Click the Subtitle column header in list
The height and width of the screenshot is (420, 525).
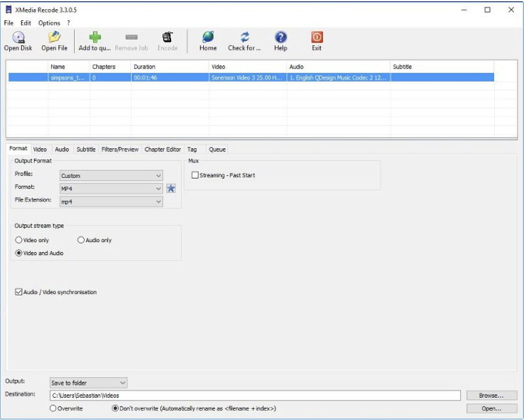(442, 67)
